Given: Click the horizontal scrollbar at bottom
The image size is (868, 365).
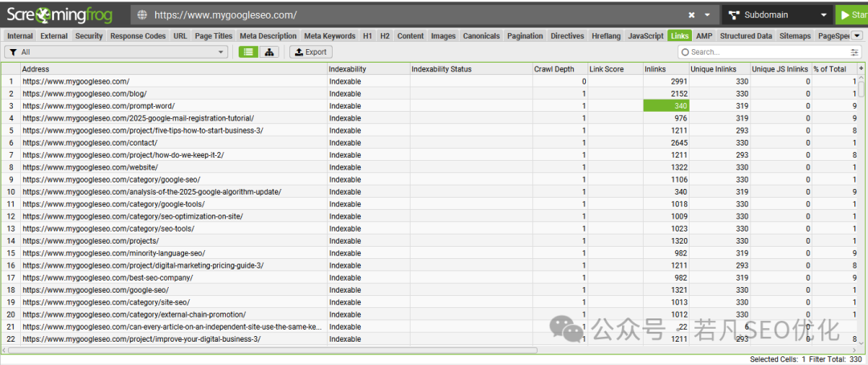Looking at the screenshot, I should [x=272, y=350].
